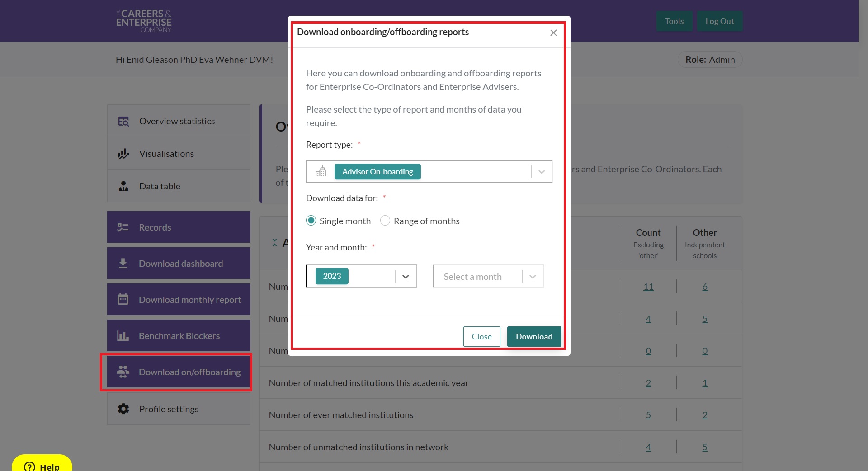Open the 2023 year dropdown

point(406,277)
